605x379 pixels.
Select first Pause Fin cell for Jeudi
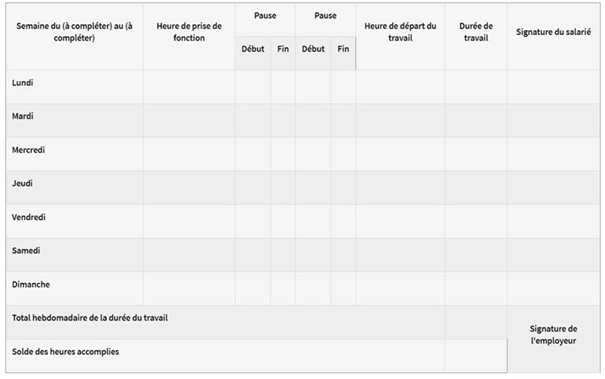pyautogui.click(x=283, y=188)
